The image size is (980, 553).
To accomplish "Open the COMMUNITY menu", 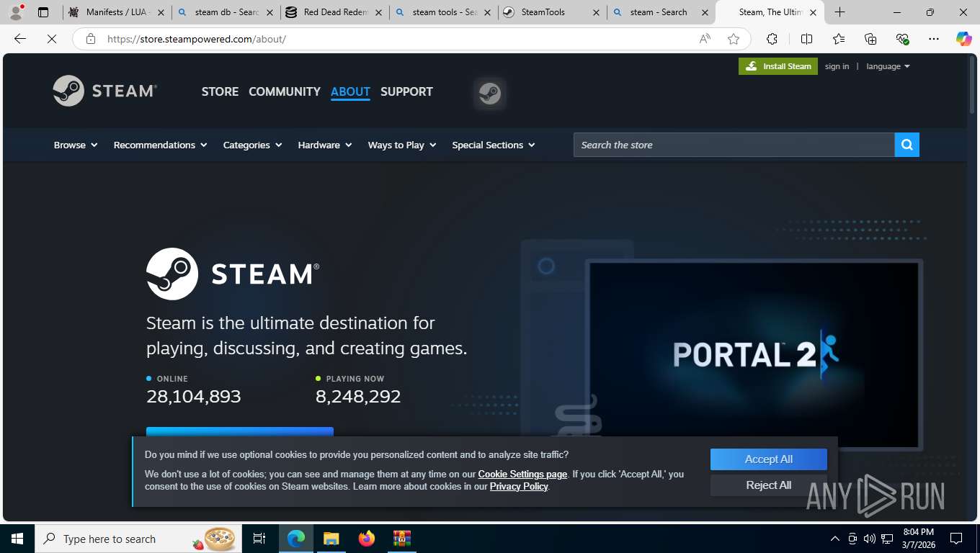I will [x=285, y=91].
